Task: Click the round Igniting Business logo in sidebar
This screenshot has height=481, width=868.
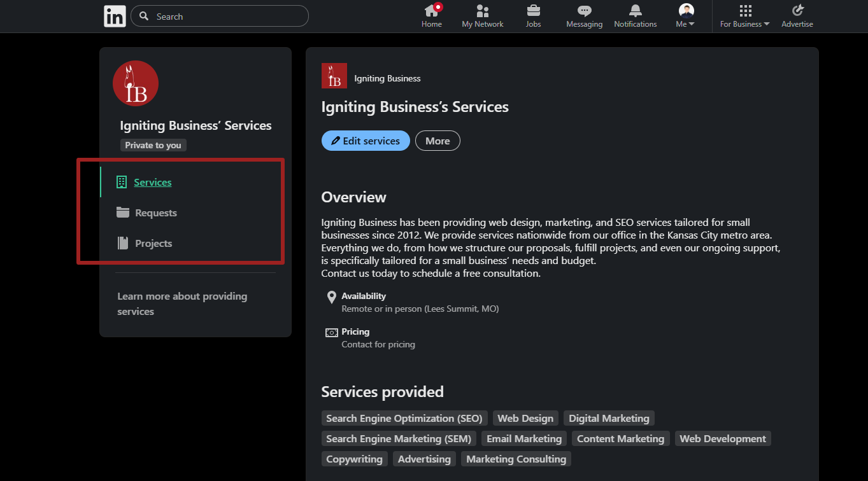Action: (x=136, y=83)
